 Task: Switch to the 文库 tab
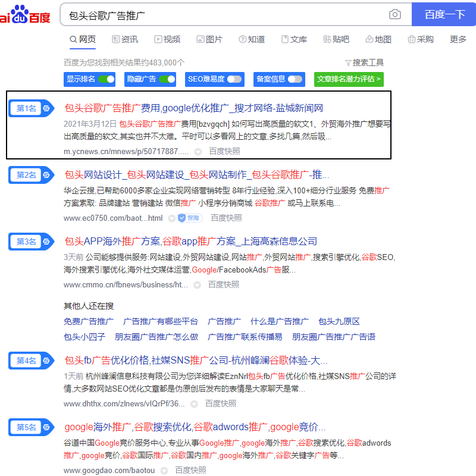294,39
